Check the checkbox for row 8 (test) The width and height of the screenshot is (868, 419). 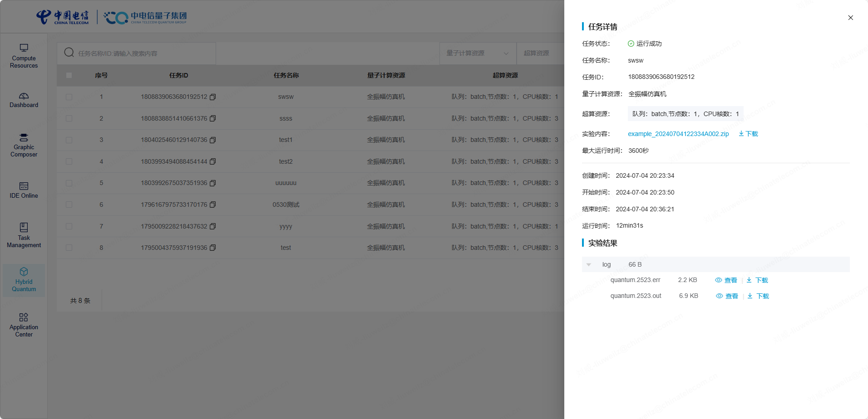coord(69,248)
